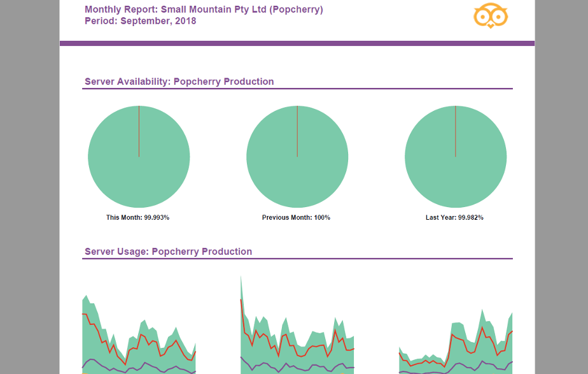Click the Period: September, 2018 text
Image resolution: width=588 pixels, height=374 pixels.
(x=141, y=20)
